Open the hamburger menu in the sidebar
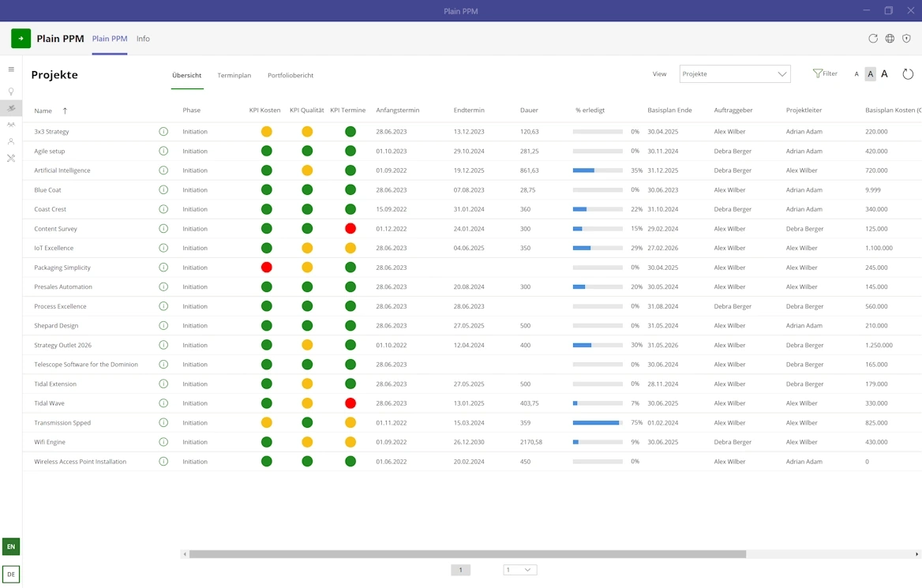 point(11,70)
